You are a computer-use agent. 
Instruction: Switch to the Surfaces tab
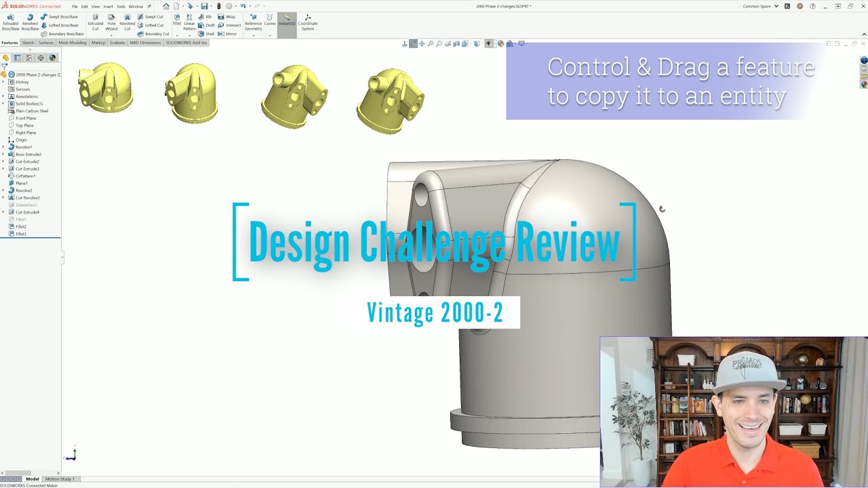(x=45, y=43)
